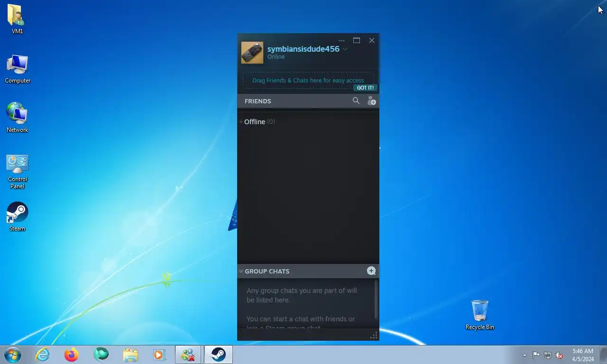Click the symbiansisdude456 username

303,49
